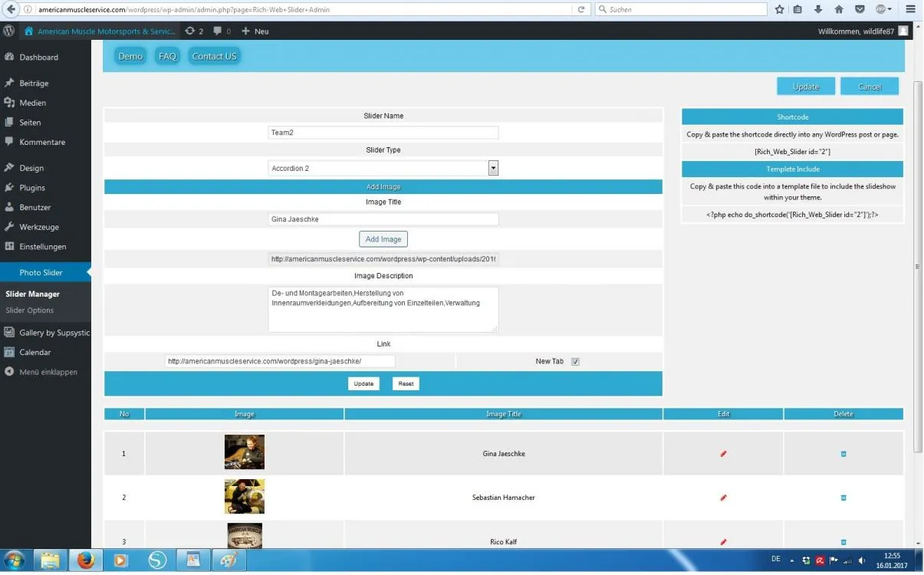The width and height of the screenshot is (924, 575).
Task: Open the Firefox hamburger menu icon
Action: (910, 9)
